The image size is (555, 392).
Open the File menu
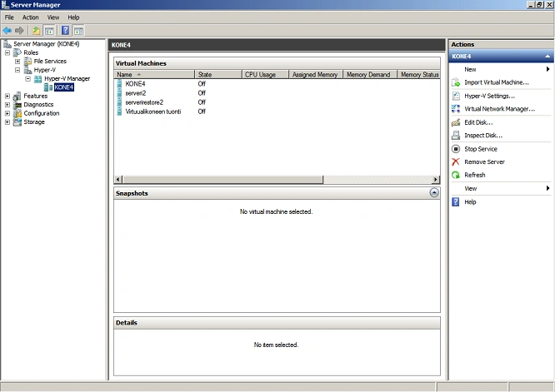tap(9, 17)
